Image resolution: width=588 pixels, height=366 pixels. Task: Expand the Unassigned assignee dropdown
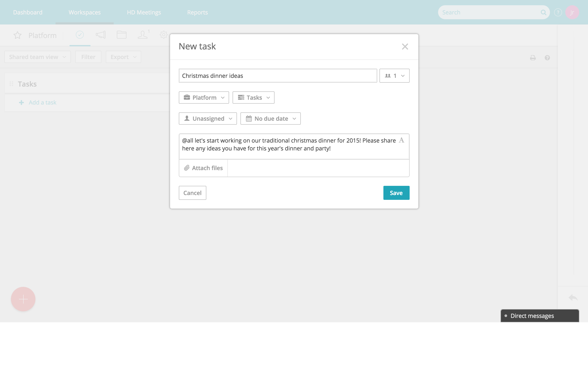tap(208, 118)
